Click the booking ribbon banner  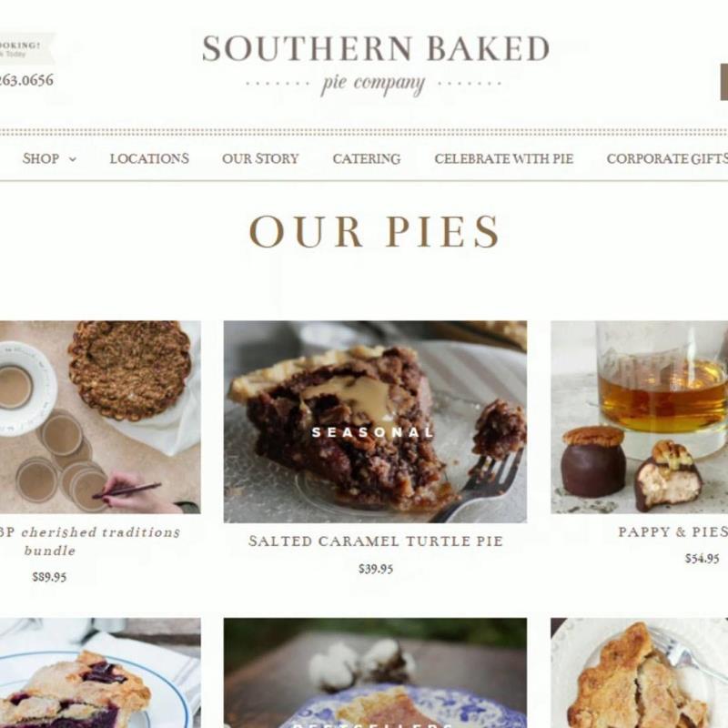pyautogui.click(x=26, y=48)
